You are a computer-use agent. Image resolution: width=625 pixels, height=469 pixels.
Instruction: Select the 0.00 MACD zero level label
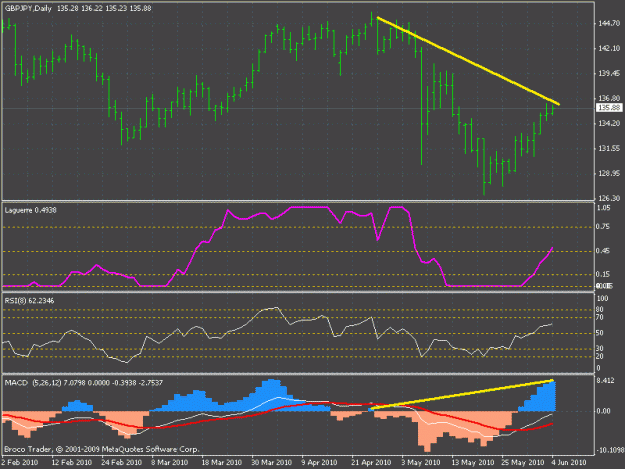603,411
